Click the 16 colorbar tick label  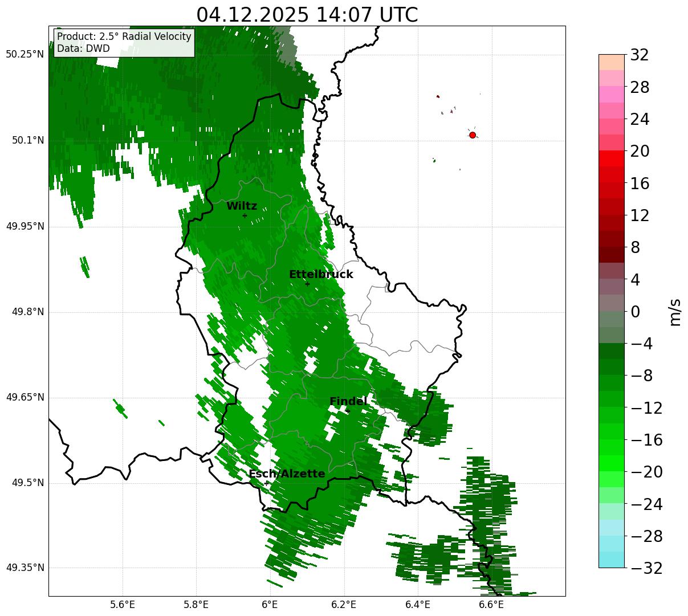(x=639, y=184)
